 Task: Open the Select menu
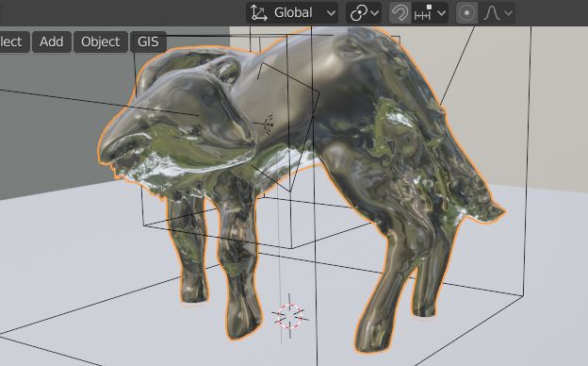[x=11, y=42]
